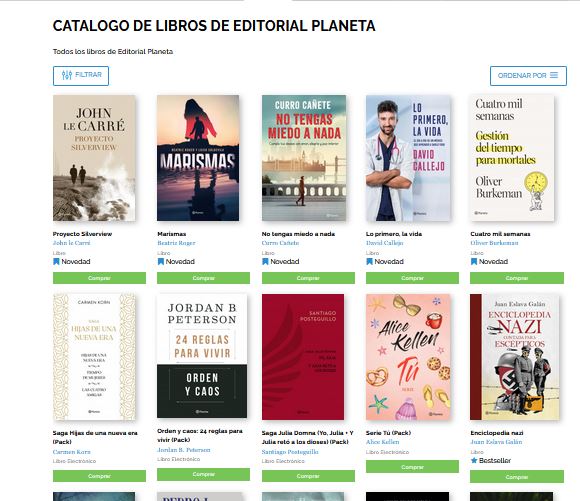Click the Bestseller star icon under Enciclopedia nazi
The height and width of the screenshot is (501, 580).
click(474, 460)
